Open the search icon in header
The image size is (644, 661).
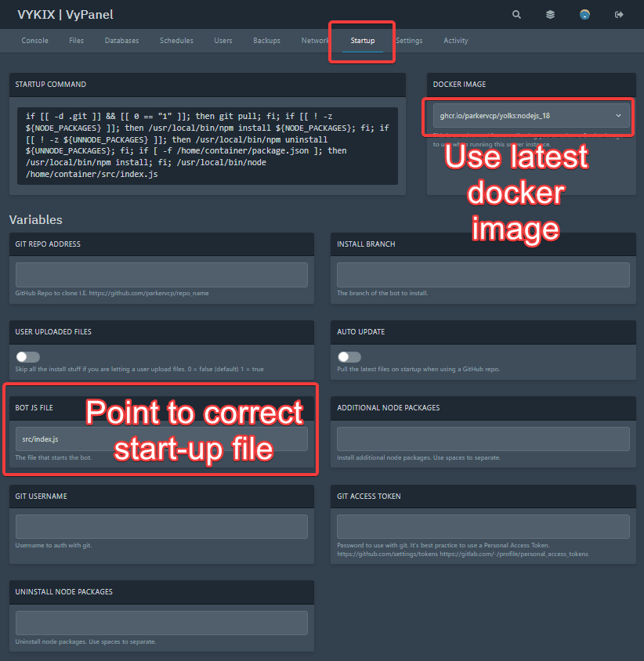point(516,15)
